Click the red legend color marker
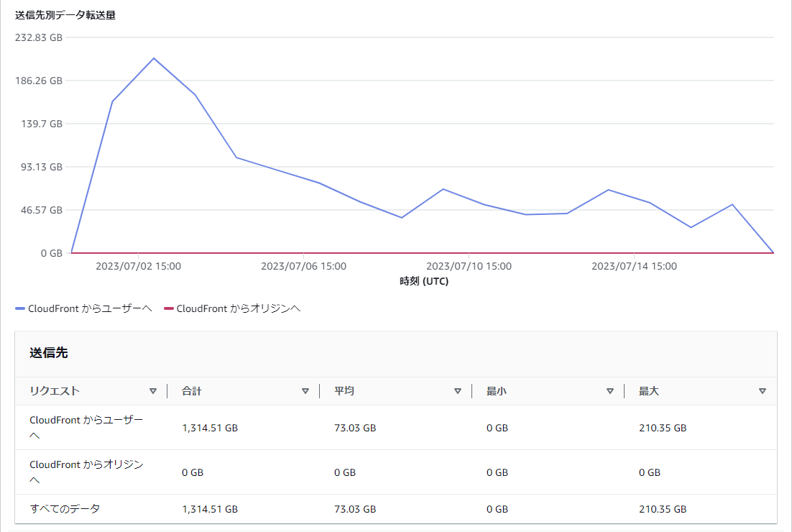Image resolution: width=792 pixels, height=532 pixels. tap(169, 308)
